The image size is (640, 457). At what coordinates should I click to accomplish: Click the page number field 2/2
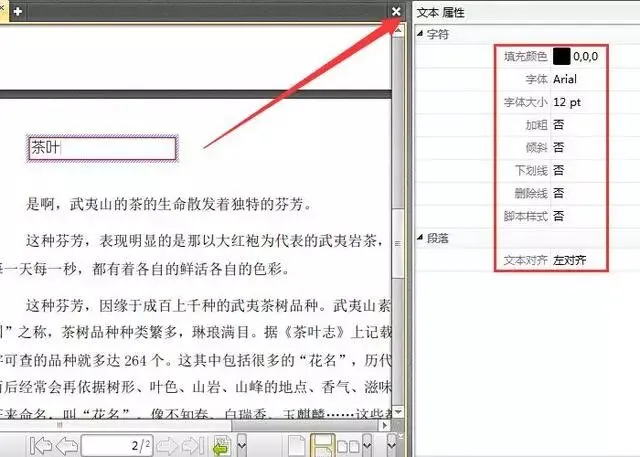pyautogui.click(x=117, y=445)
